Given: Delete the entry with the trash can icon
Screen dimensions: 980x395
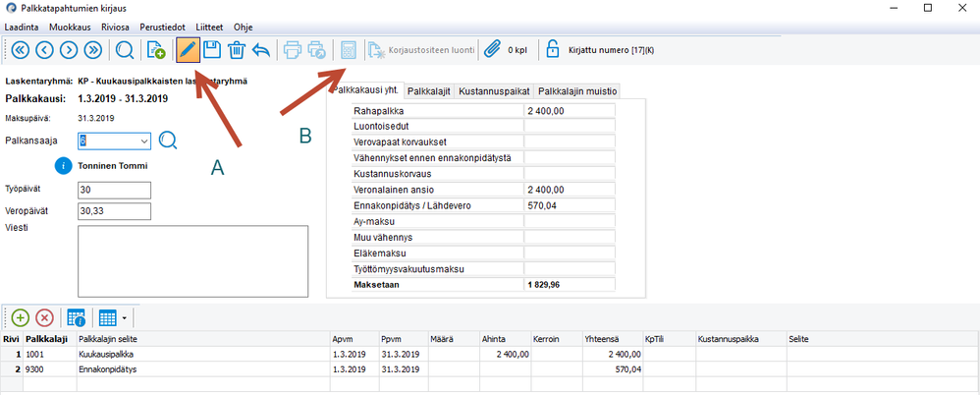Looking at the screenshot, I should point(237,50).
